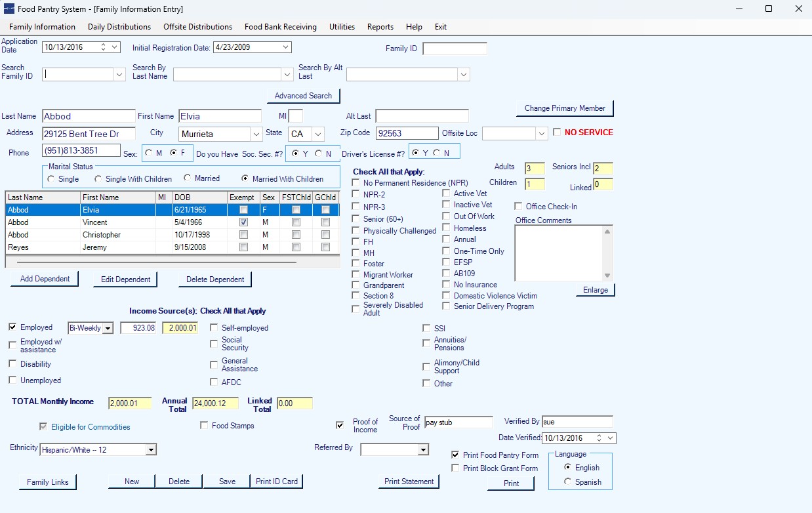Viewport: 812px width, 513px height.
Task: Select Single With Children marital status
Action: 98,179
